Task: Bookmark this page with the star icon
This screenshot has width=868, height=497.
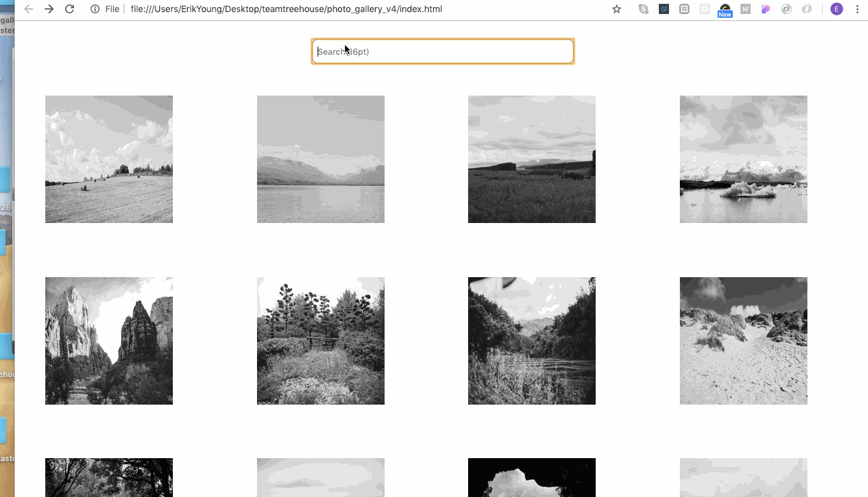Action: tap(616, 9)
